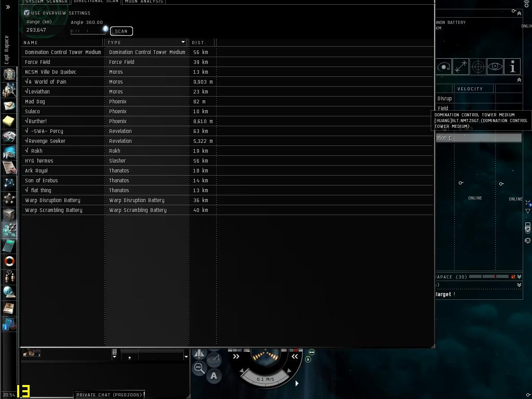
Task: Click the Velocity column header in overview
Action: (474, 89)
